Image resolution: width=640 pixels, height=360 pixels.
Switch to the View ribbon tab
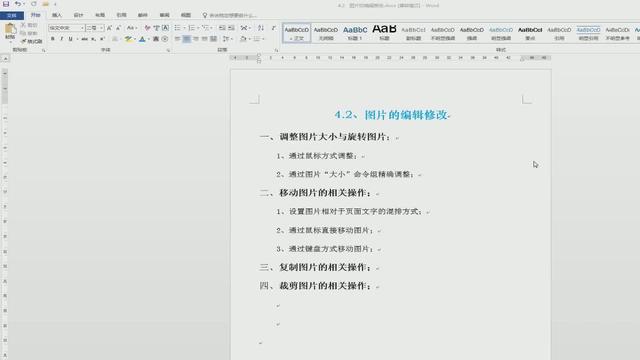(186, 15)
